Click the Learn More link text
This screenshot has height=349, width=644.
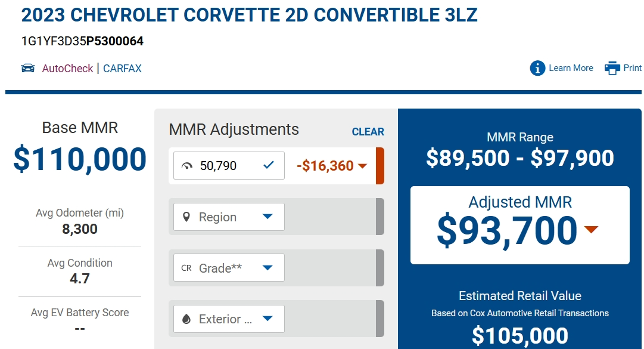tap(571, 68)
